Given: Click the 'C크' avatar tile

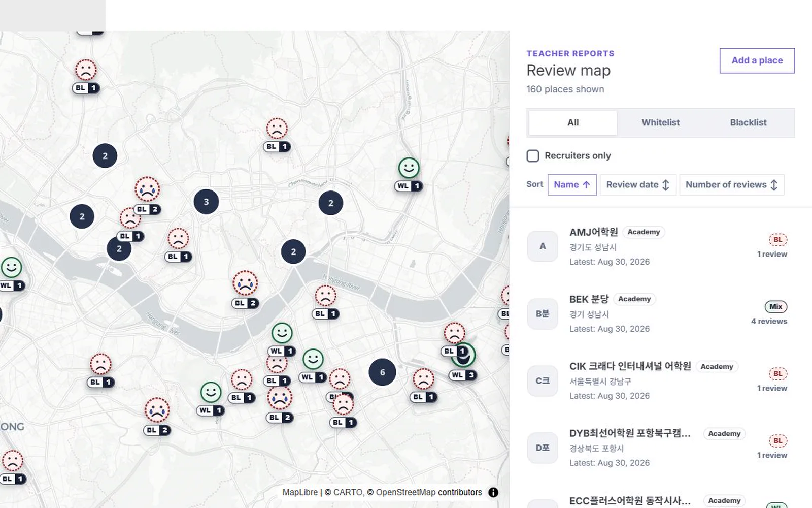Looking at the screenshot, I should tap(543, 380).
